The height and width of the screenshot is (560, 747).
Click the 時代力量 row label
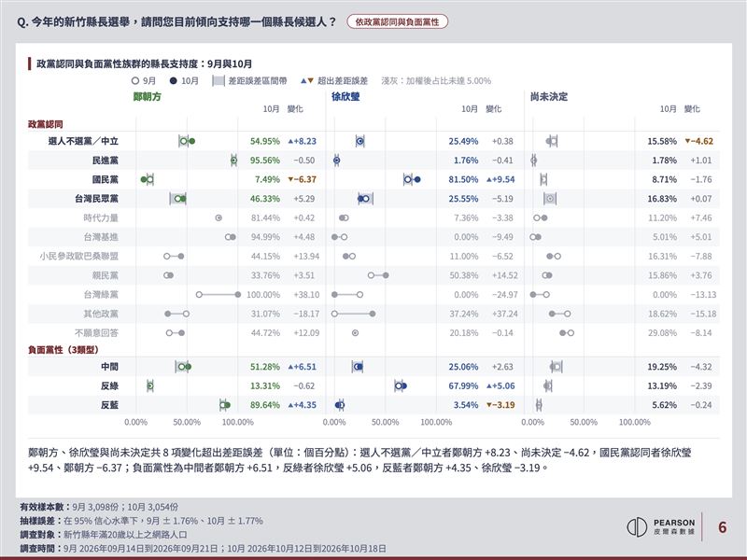pyautogui.click(x=101, y=218)
